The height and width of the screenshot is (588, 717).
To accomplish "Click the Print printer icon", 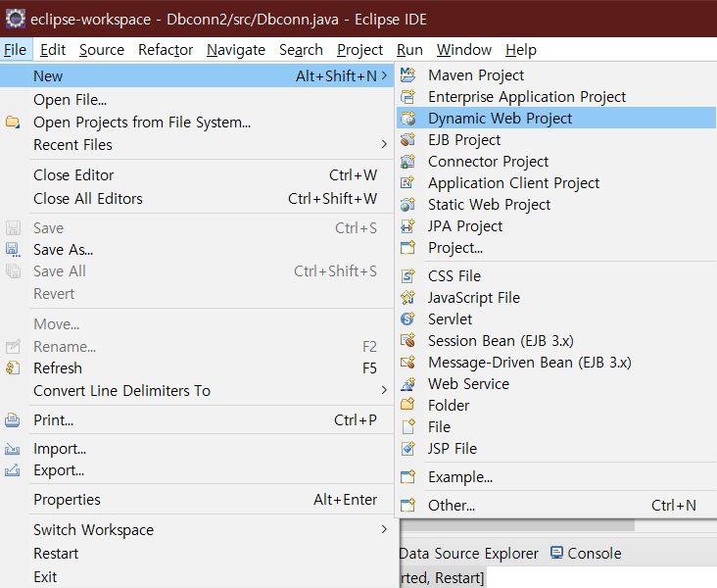I will [x=13, y=419].
